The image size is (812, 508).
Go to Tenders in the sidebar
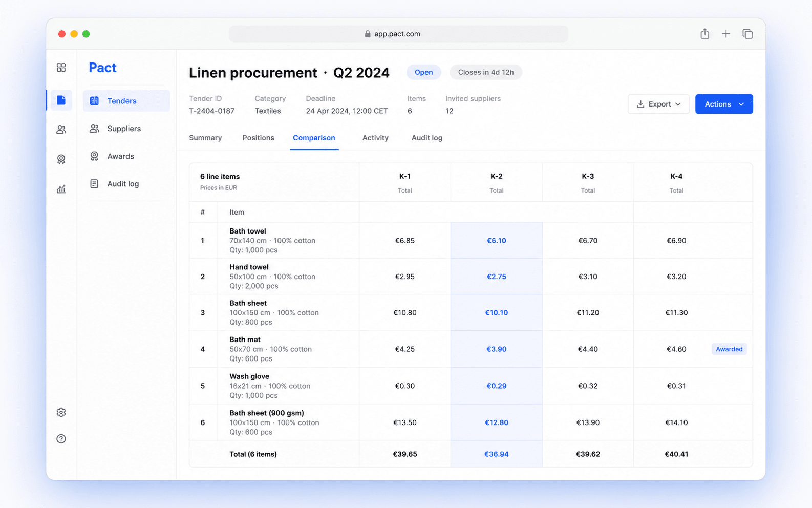[x=126, y=101]
